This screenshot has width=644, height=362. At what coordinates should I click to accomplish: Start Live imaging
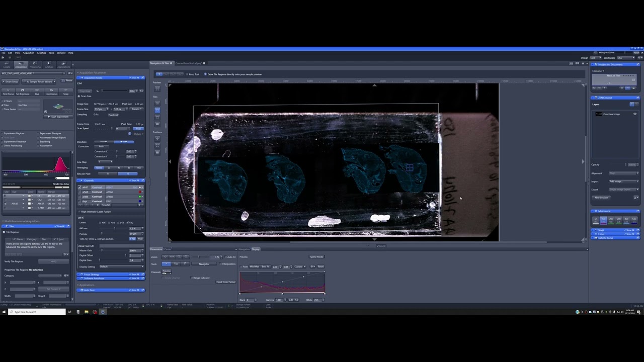coord(37,92)
